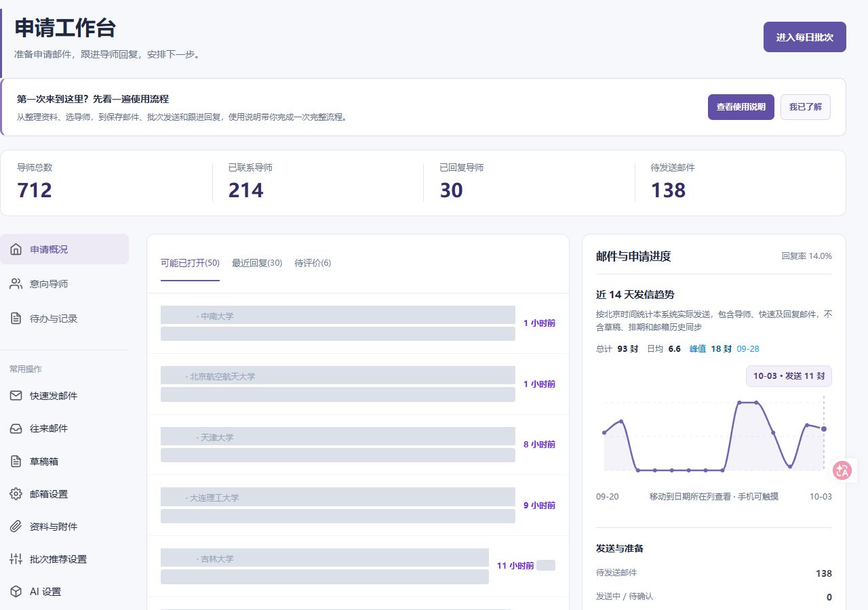Click the inbox icon beside 往来邮件
Screen dimensions: 868x610
(16, 428)
